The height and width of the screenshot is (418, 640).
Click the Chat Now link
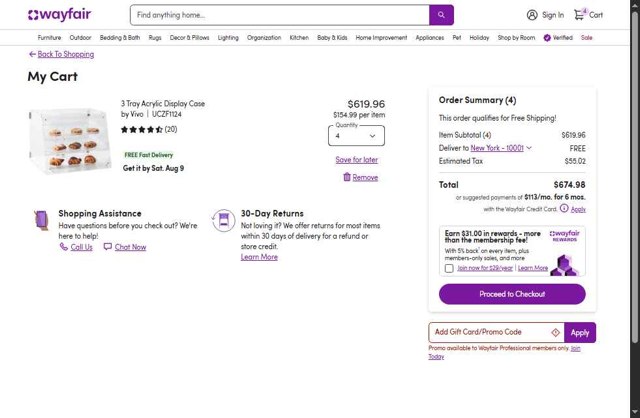130,247
